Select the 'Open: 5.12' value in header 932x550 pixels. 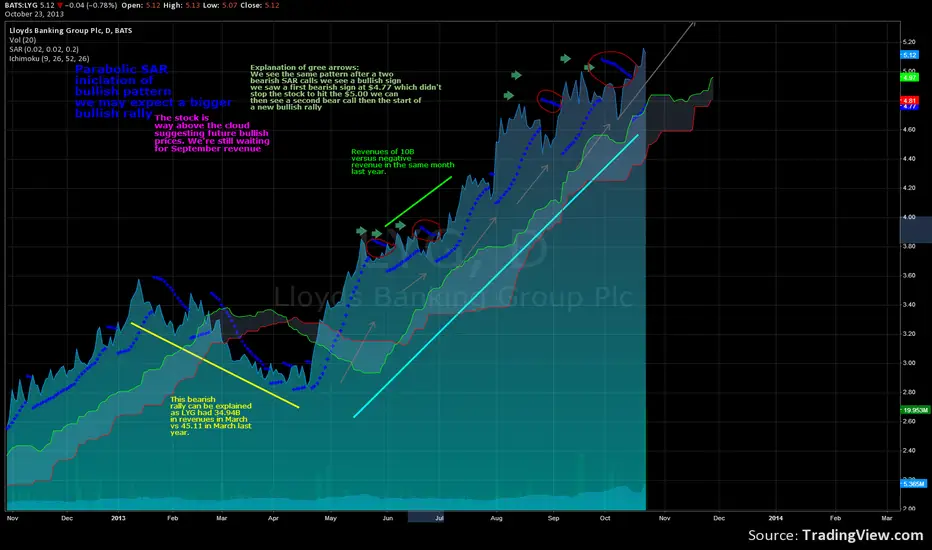point(141,5)
